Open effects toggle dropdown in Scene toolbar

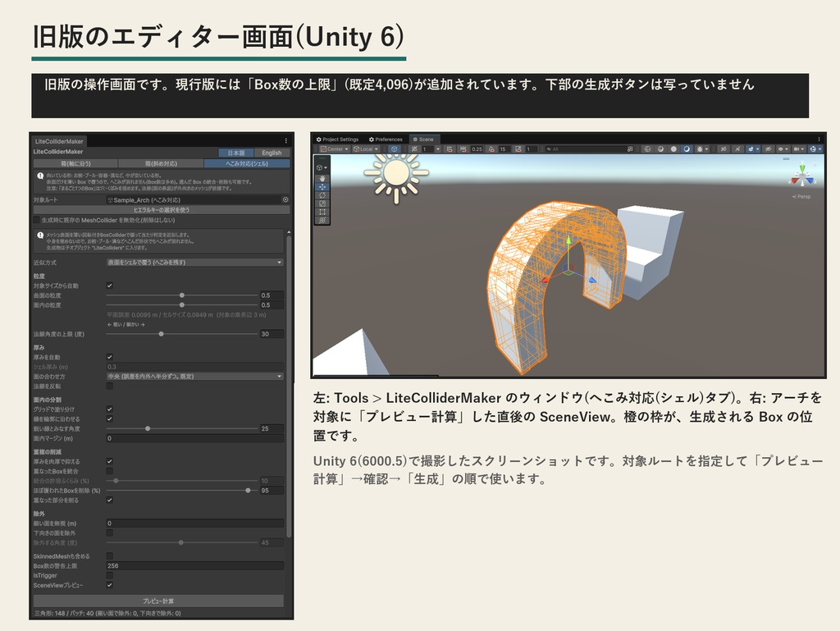757,149
